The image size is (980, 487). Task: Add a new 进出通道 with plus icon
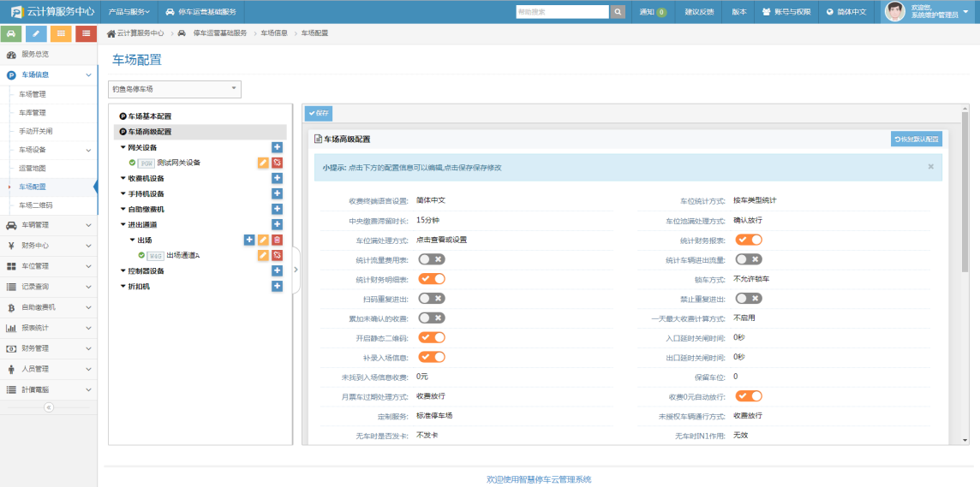pos(278,224)
